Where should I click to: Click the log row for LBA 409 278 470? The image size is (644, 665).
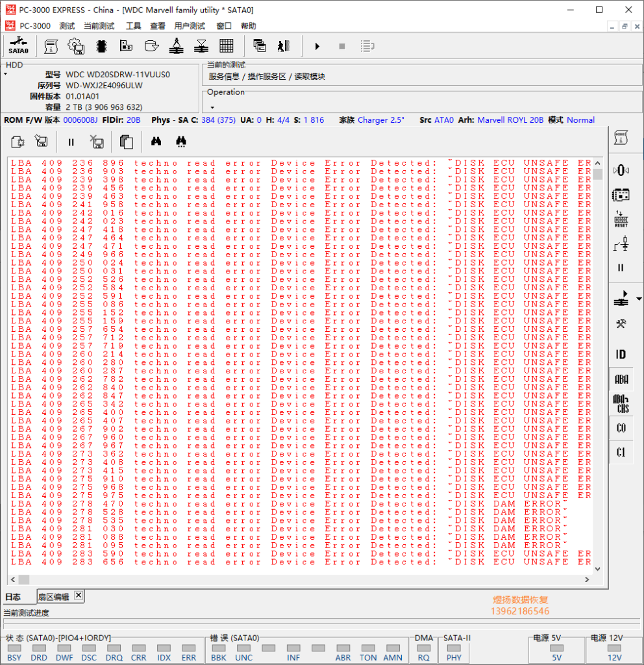click(301, 504)
